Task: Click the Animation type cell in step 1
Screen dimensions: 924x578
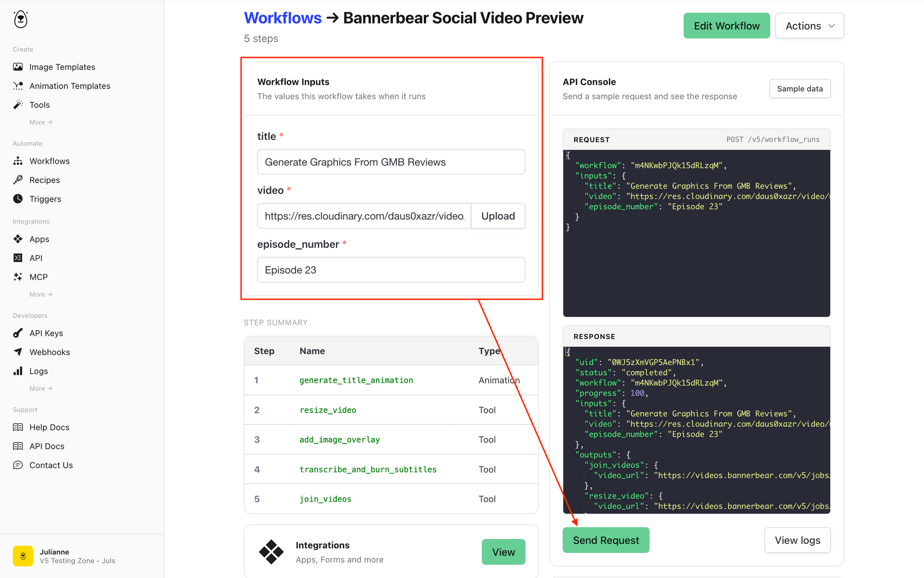Action: [499, 380]
